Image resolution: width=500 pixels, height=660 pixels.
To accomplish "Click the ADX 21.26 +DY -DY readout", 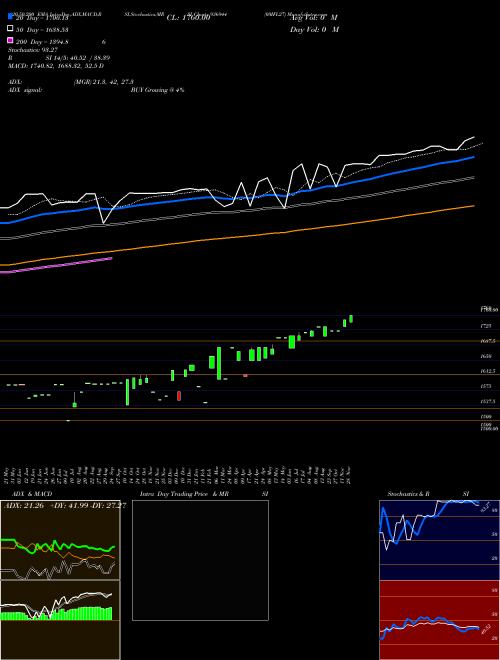I will coord(65,506).
